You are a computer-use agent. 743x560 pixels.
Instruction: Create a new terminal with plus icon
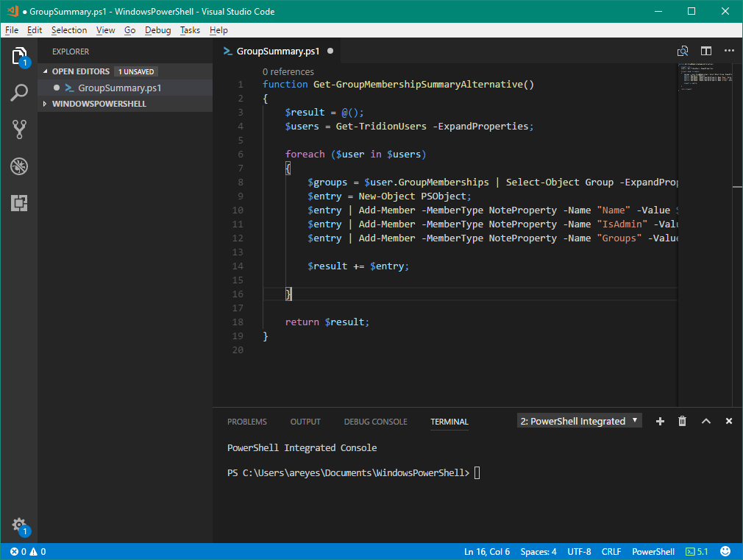pyautogui.click(x=660, y=421)
